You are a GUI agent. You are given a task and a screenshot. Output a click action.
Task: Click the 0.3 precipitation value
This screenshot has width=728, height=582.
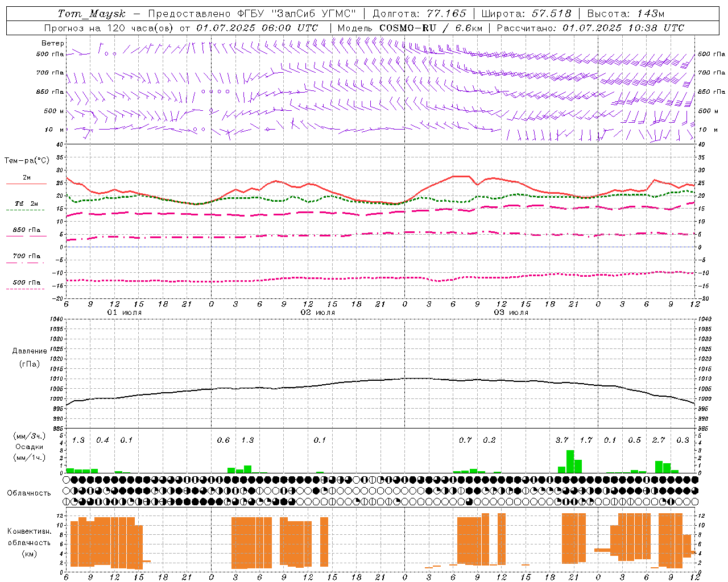(682, 440)
